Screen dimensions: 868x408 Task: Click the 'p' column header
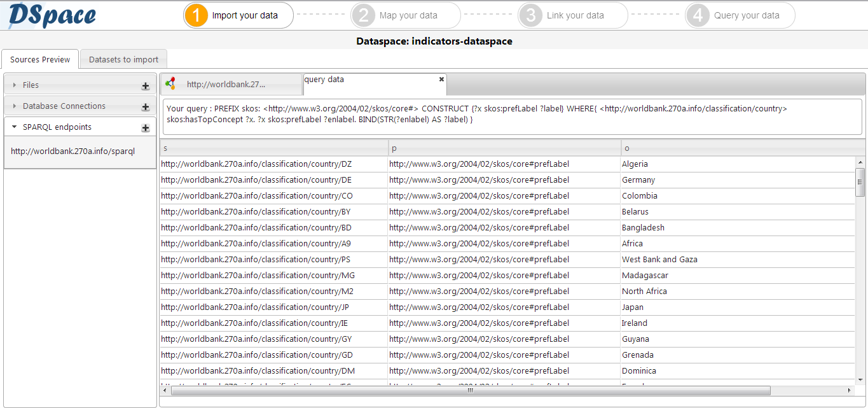click(504, 148)
